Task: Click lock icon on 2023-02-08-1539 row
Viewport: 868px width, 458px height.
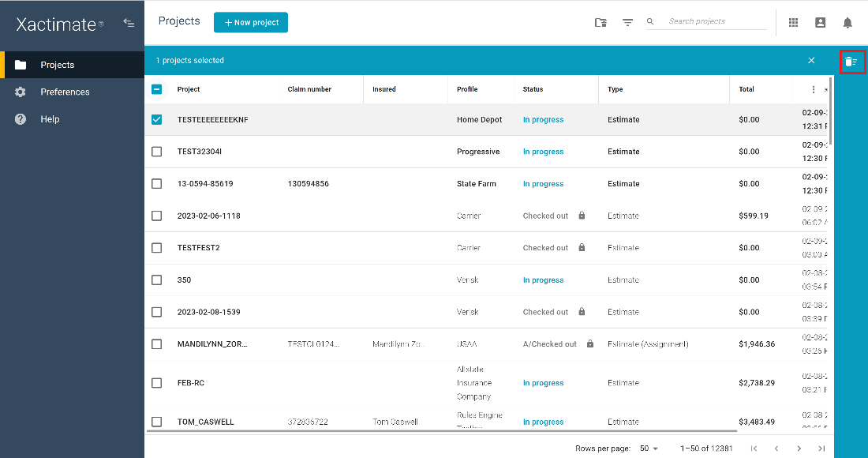Action: point(582,312)
